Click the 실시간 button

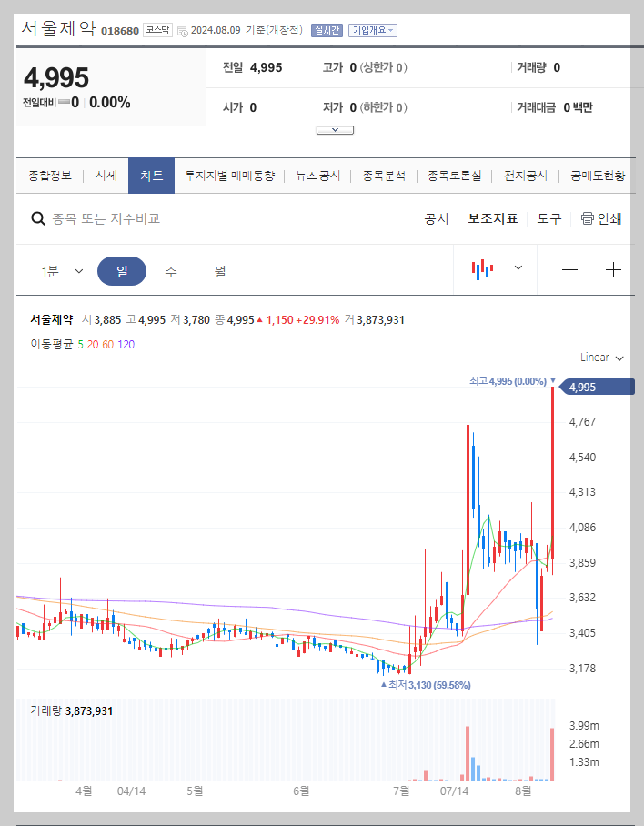point(327,29)
